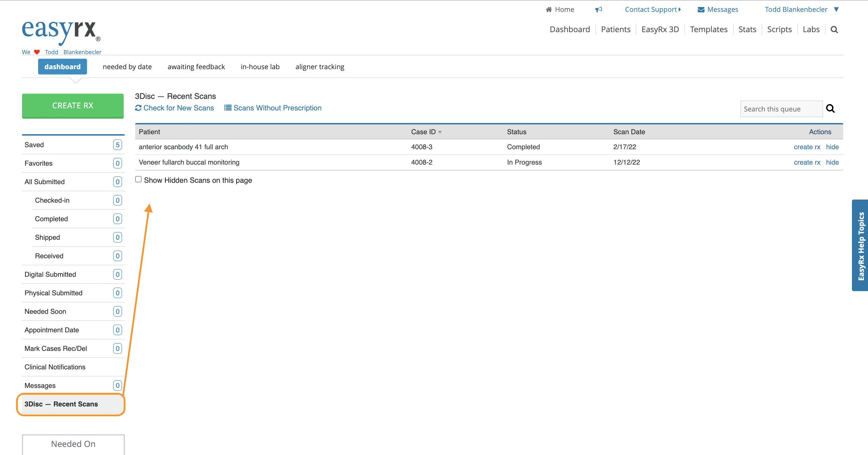Open EasyRx Help Topics side tab

tap(860, 245)
